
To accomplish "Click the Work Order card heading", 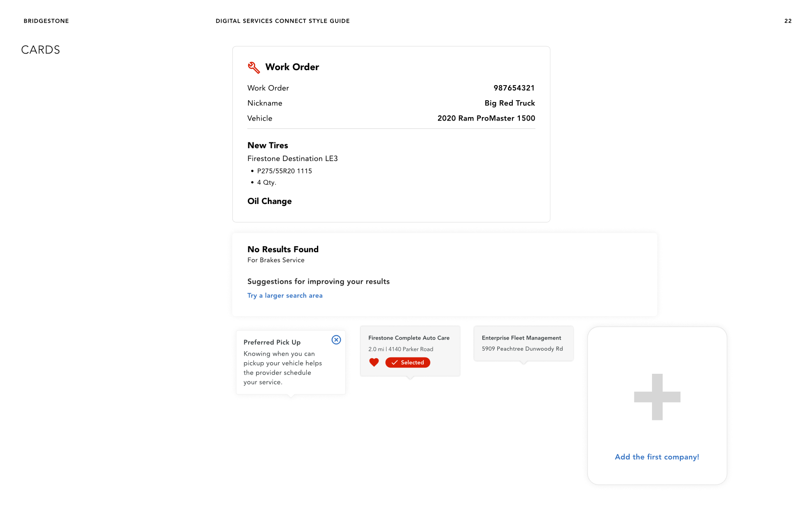I will click(292, 67).
